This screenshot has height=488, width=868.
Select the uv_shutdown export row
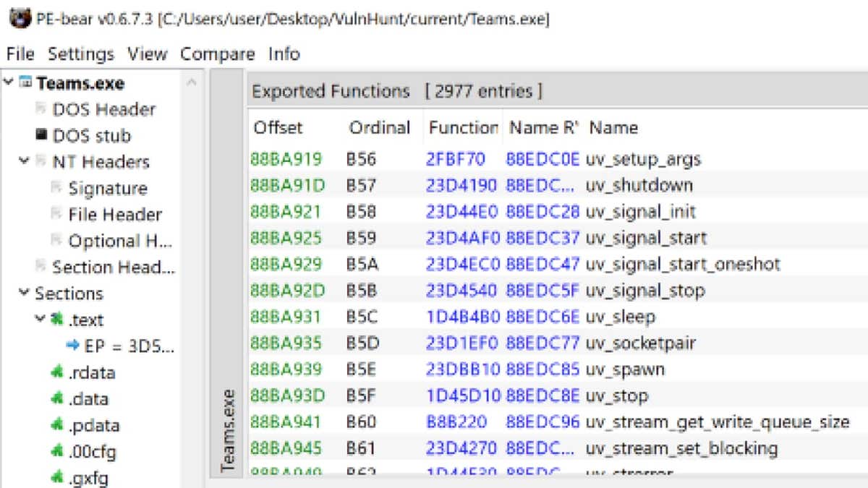point(639,185)
